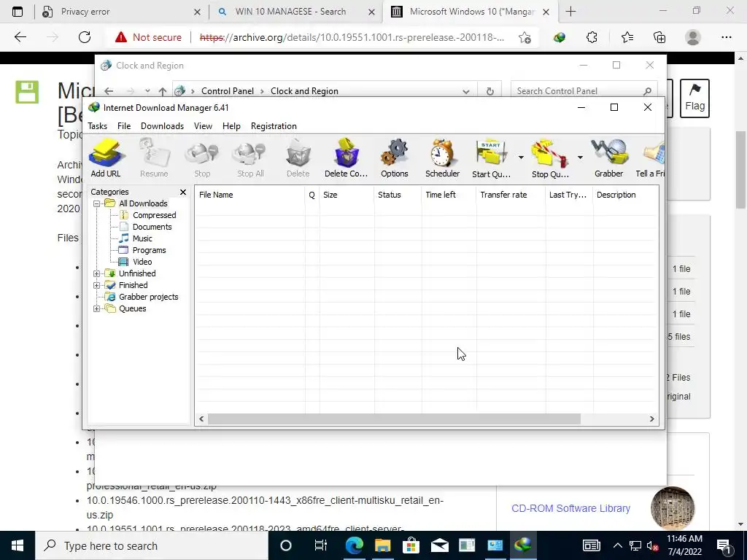
Task: Sort by Transfer rate column header
Action: click(510, 195)
